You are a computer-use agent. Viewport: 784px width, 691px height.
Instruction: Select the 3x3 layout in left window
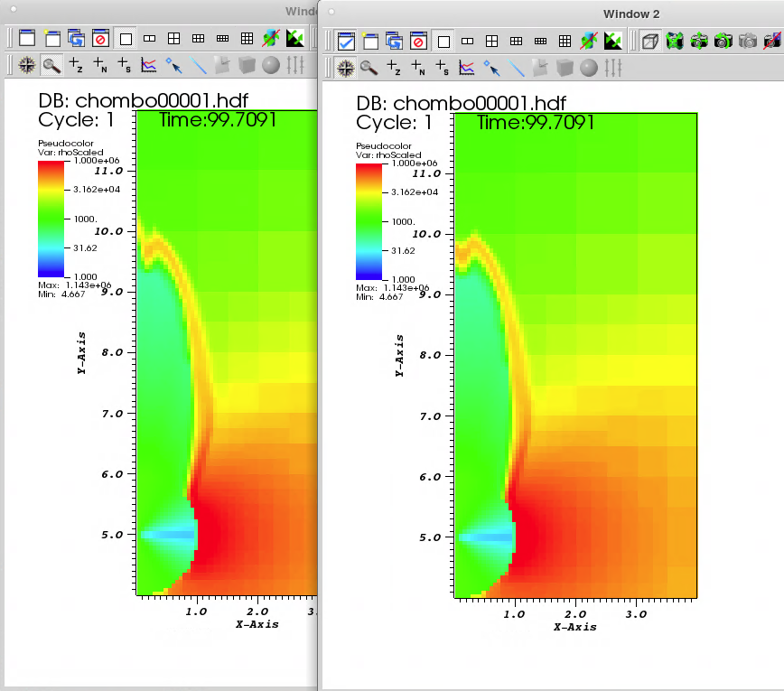coord(247,38)
